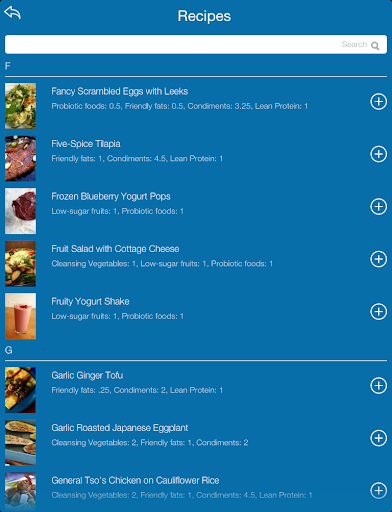
Task: Add Fancy Scrambled Eggs with Leeks
Action: [x=378, y=101]
